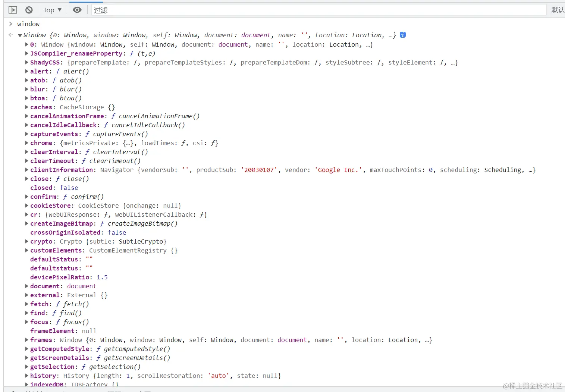Click the Scheduling value in clientInformation row

(x=503, y=170)
